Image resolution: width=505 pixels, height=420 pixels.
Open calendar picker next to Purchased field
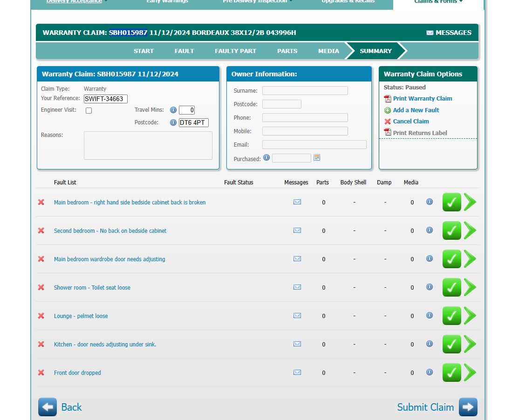[317, 158]
